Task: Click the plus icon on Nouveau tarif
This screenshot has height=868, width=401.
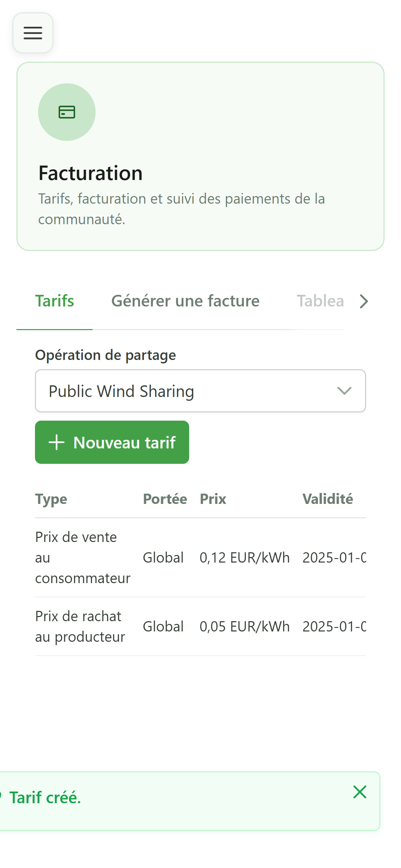Action: click(57, 442)
